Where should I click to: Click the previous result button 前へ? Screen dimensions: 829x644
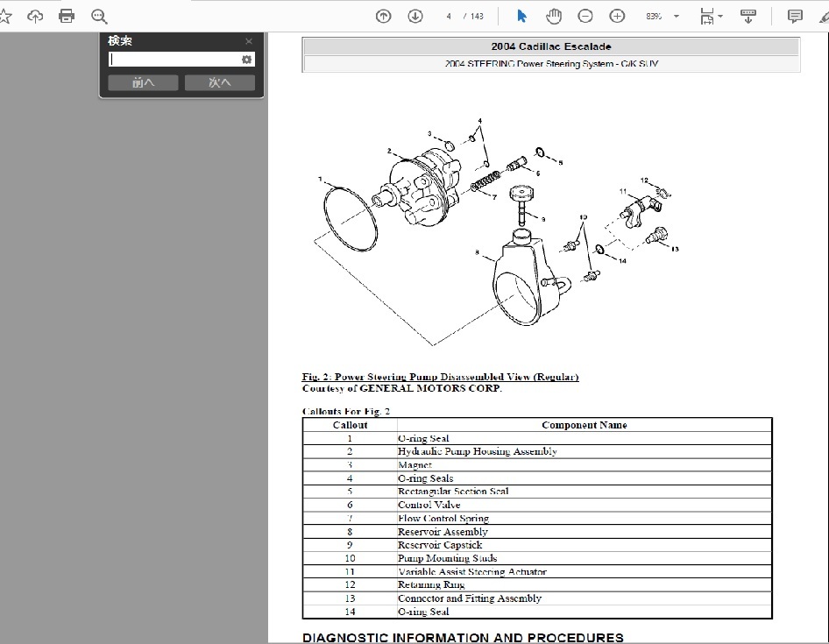point(143,82)
